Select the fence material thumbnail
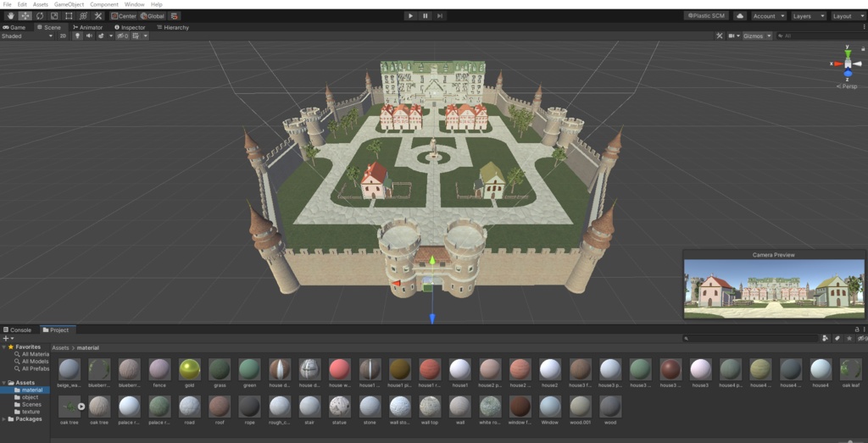Screen dimensions: 868x443 point(159,369)
